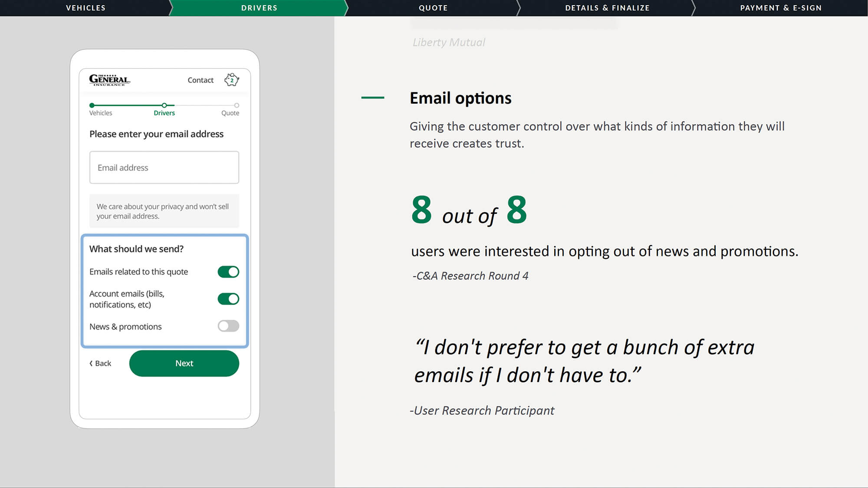Open Details & Finalize step tab

(607, 8)
